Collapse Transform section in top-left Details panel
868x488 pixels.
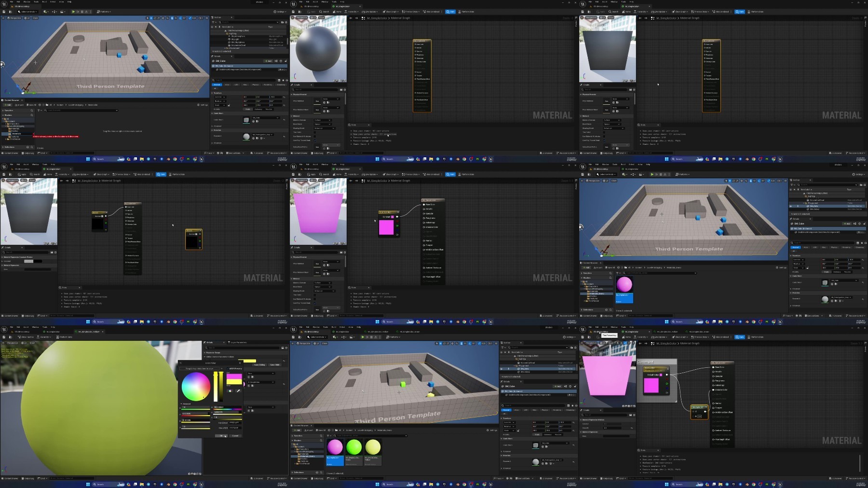coord(212,93)
